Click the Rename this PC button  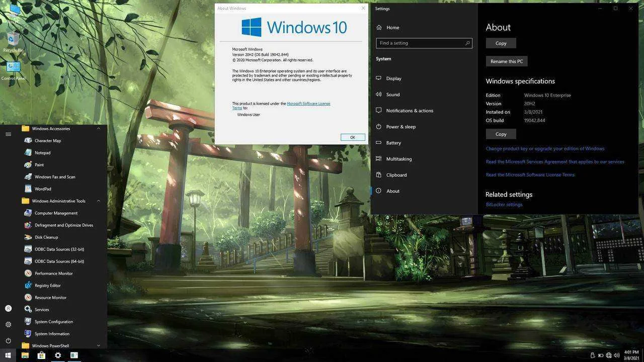click(x=507, y=61)
